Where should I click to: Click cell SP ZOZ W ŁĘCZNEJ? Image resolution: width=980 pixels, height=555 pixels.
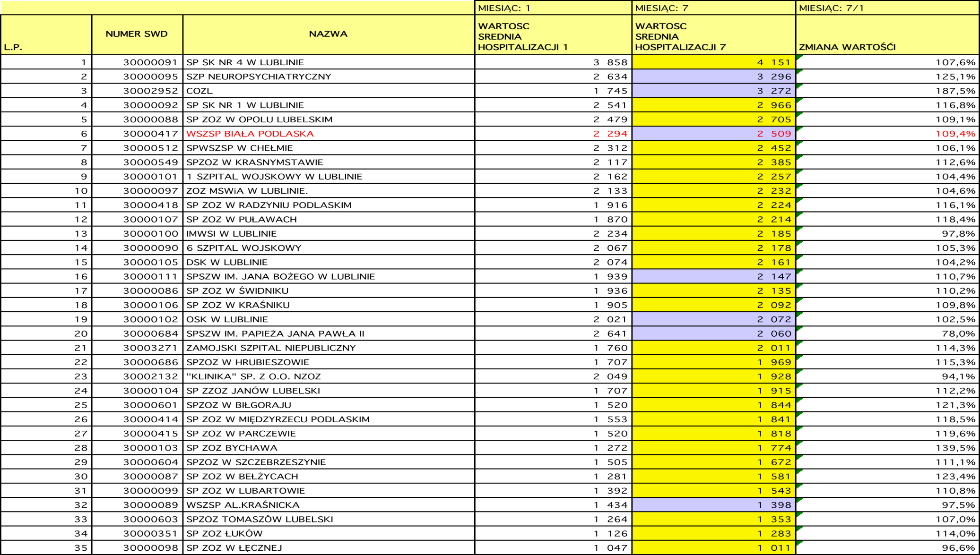(x=329, y=548)
